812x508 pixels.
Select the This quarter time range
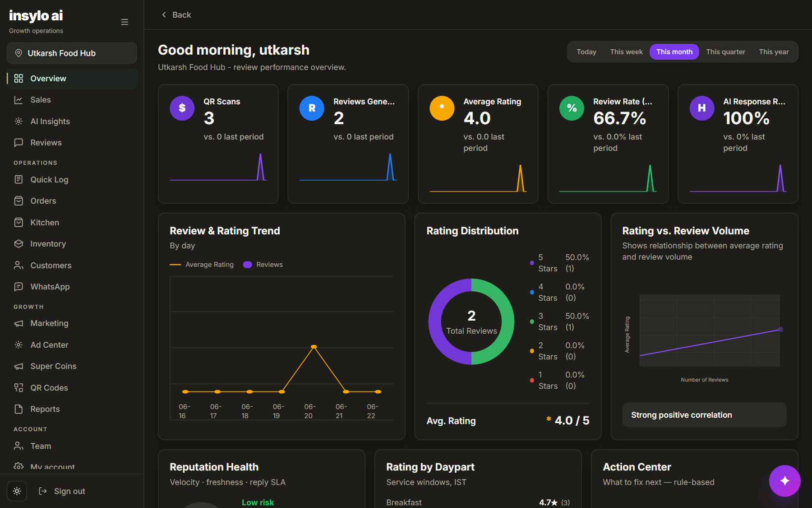[725, 52]
